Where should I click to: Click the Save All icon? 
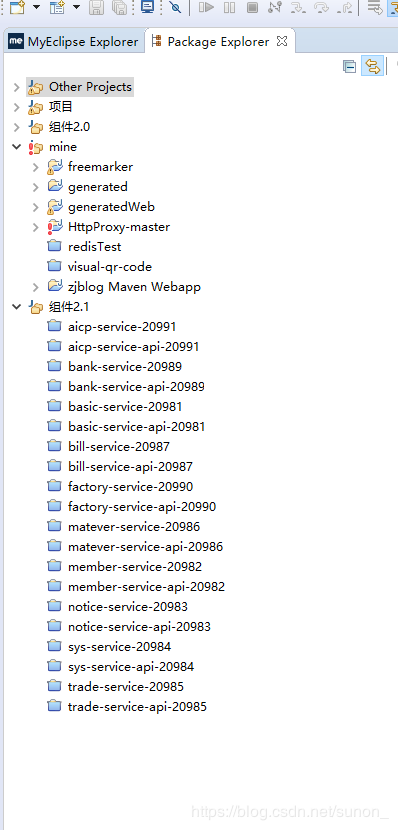(x=120, y=7)
